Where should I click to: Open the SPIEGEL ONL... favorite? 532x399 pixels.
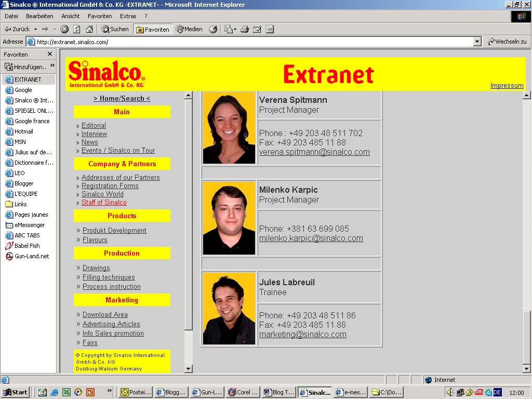click(x=29, y=111)
